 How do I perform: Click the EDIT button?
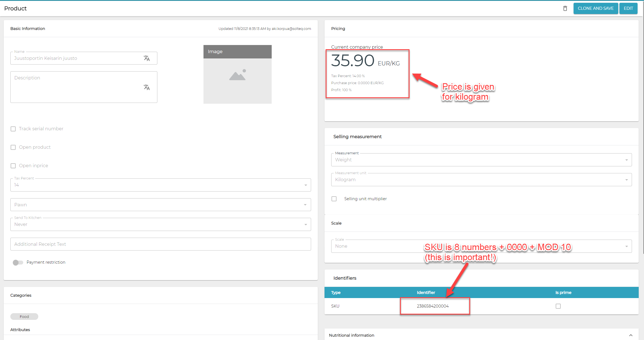click(x=628, y=8)
